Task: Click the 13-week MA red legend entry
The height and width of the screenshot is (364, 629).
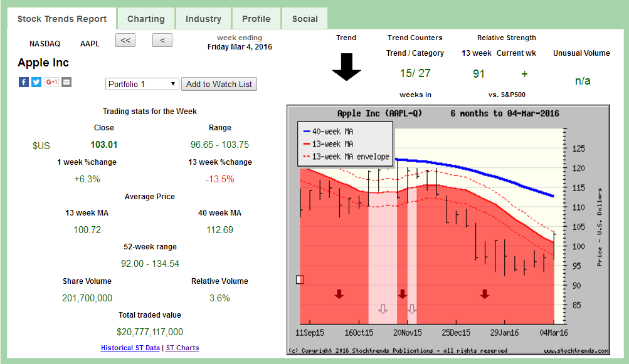Action: [328, 144]
